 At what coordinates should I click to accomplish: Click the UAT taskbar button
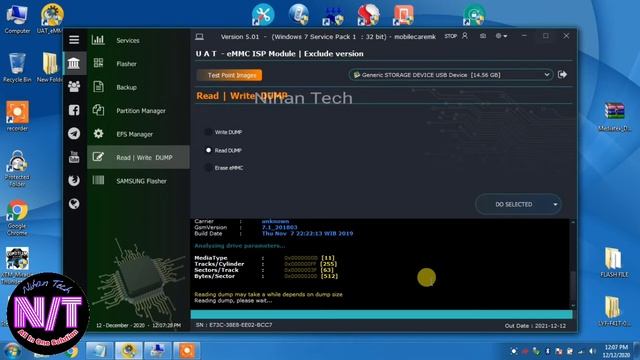tap(129, 351)
